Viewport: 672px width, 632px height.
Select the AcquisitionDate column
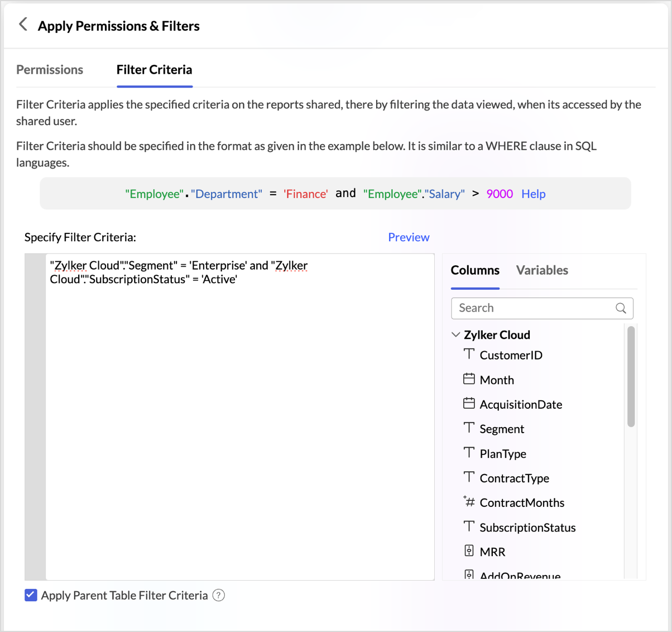pyautogui.click(x=521, y=404)
